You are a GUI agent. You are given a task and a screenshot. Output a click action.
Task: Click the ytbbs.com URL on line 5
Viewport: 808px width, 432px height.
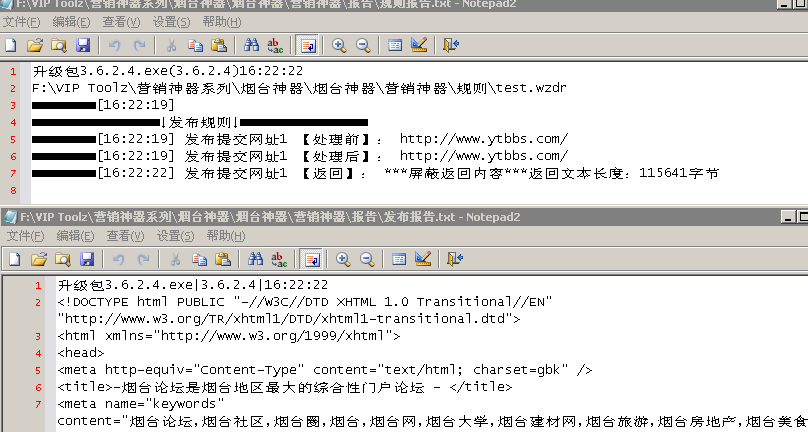click(x=484, y=139)
